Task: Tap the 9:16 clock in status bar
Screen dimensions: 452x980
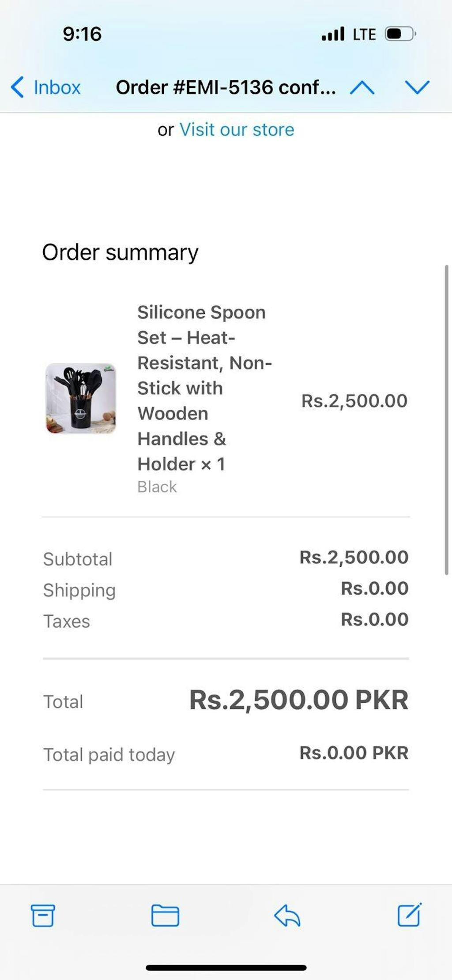Action: coord(82,34)
